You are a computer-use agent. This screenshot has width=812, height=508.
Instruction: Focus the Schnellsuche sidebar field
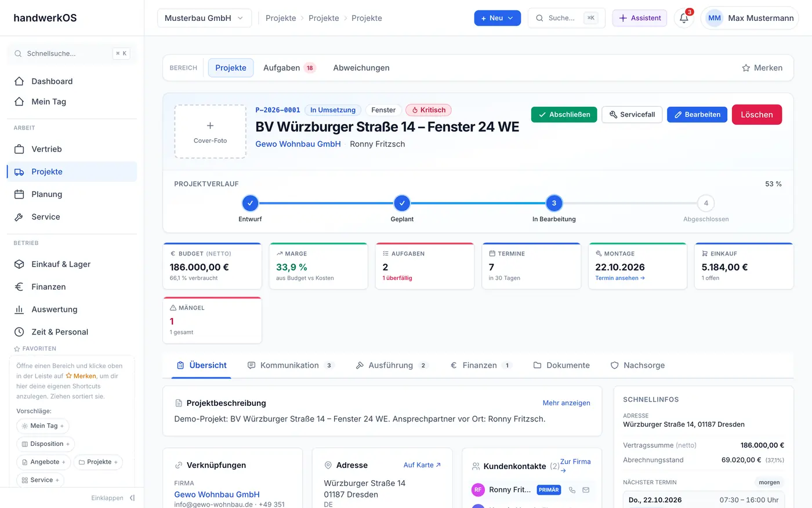coord(72,53)
